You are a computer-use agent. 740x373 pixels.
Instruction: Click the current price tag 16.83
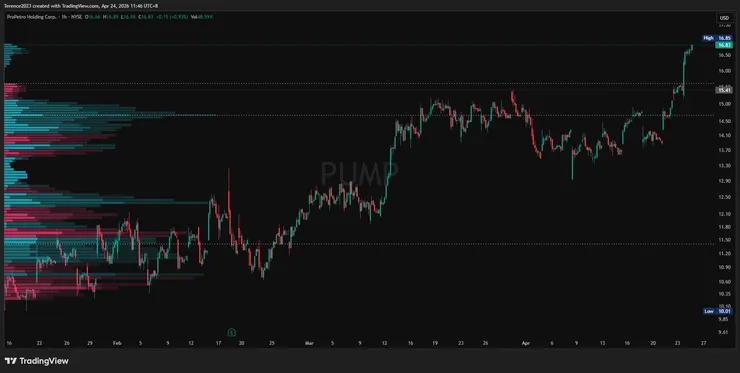[x=724, y=45]
